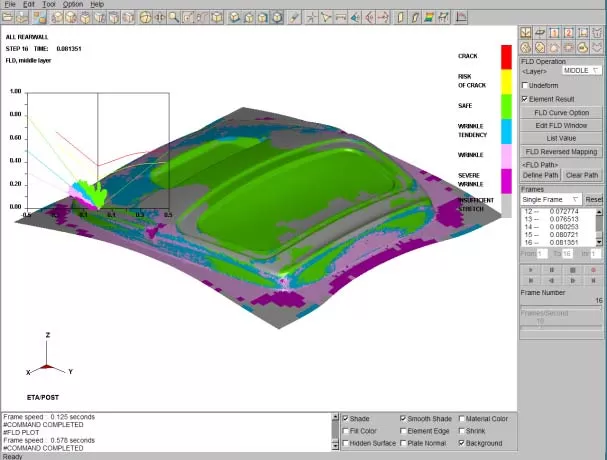Click the star-shaped axis icon in toolbar
The image size is (607, 460).
click(x=312, y=17)
